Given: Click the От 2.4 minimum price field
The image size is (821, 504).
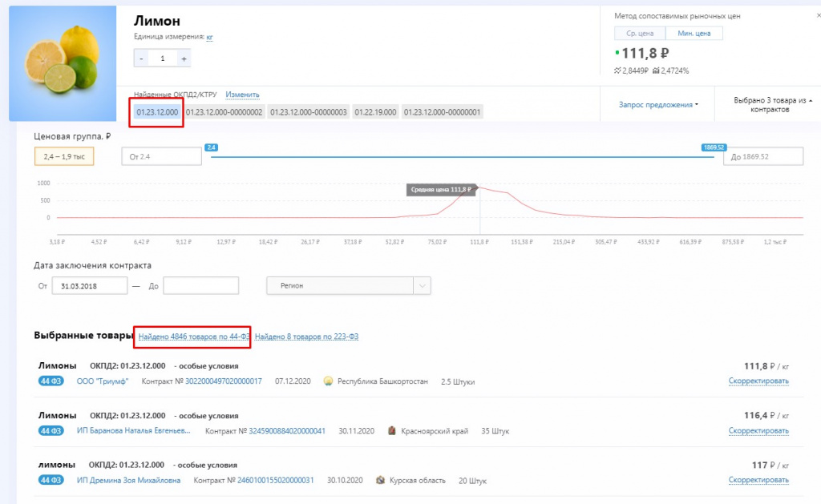Looking at the screenshot, I should [x=161, y=156].
